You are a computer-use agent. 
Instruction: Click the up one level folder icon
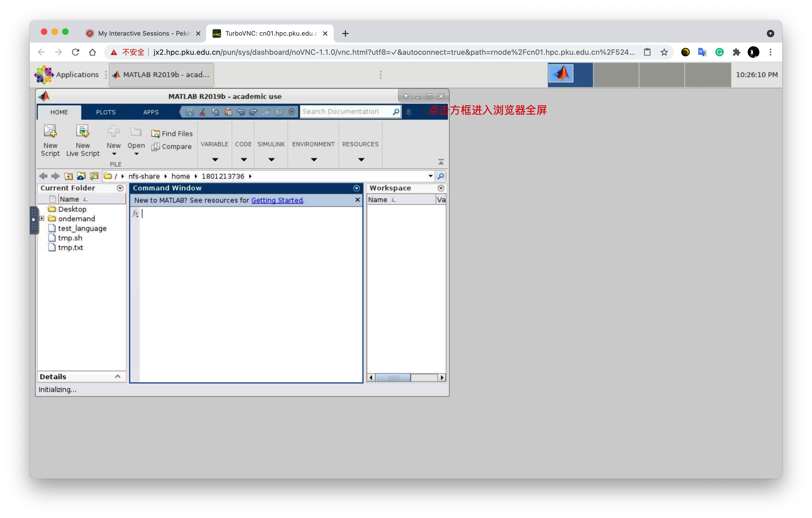[x=69, y=176]
